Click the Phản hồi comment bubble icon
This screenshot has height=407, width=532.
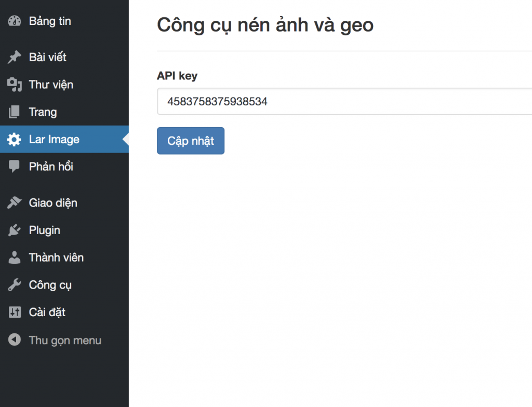click(x=15, y=167)
